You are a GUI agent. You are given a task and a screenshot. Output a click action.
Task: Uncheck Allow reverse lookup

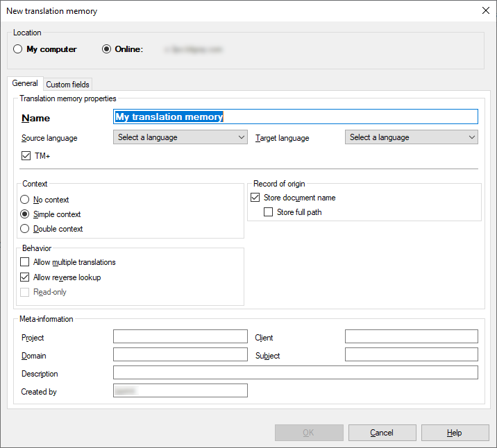tap(26, 277)
